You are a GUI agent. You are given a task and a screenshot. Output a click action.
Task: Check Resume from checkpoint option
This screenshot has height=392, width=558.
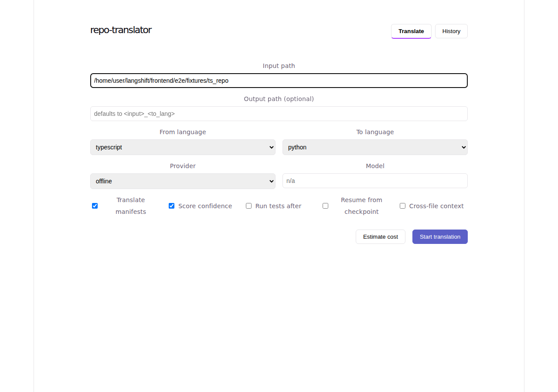tap(325, 206)
